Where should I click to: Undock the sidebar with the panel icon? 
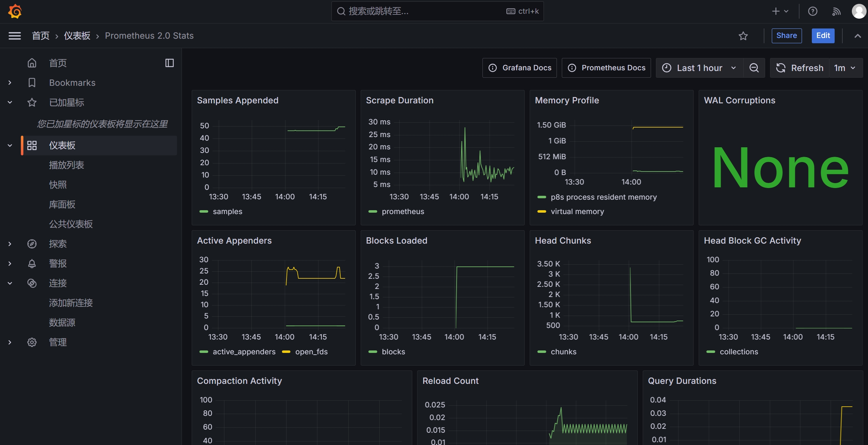170,63
